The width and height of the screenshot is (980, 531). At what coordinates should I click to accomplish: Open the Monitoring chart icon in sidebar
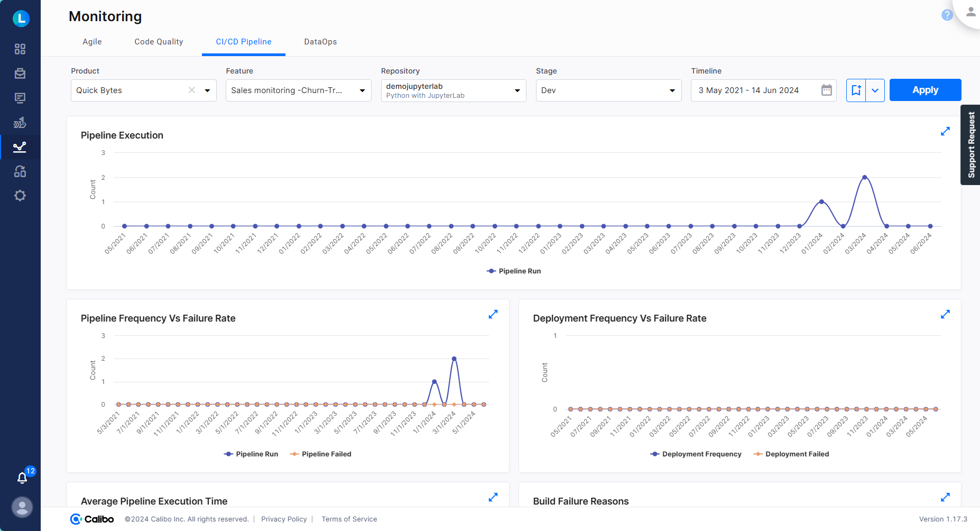pos(20,147)
